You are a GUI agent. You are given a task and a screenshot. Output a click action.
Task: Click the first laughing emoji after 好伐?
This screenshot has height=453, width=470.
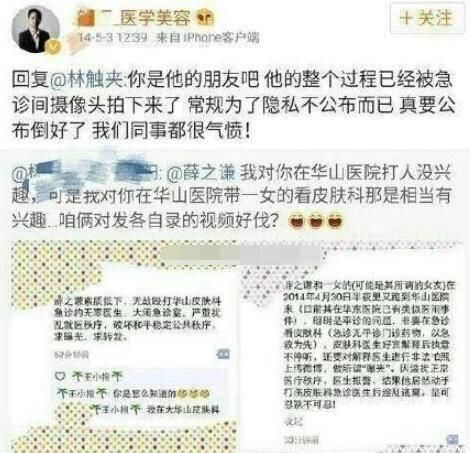(297, 221)
